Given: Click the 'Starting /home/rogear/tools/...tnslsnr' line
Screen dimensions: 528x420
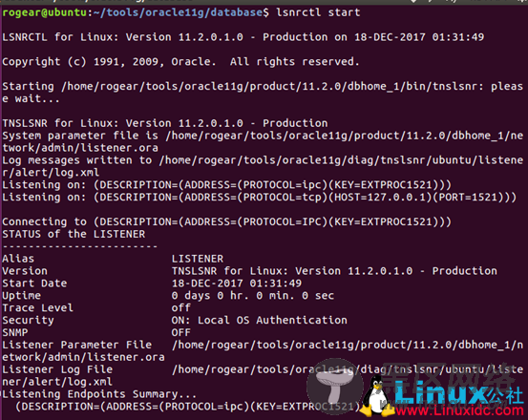Looking at the screenshot, I should tap(263, 87).
